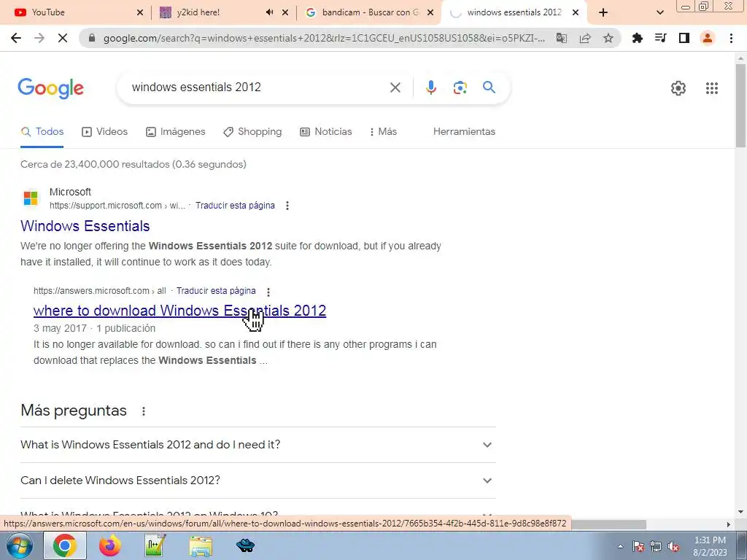Toggle the Chrome side panel
This screenshot has height=560, width=747.
684,38
